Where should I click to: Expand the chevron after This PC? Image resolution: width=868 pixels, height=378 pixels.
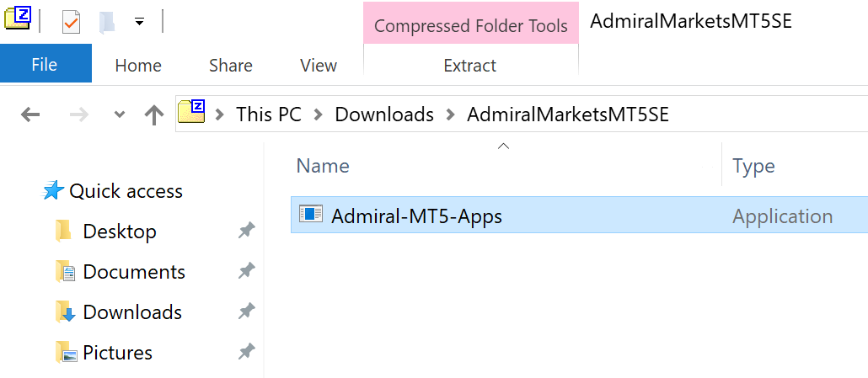coord(318,115)
